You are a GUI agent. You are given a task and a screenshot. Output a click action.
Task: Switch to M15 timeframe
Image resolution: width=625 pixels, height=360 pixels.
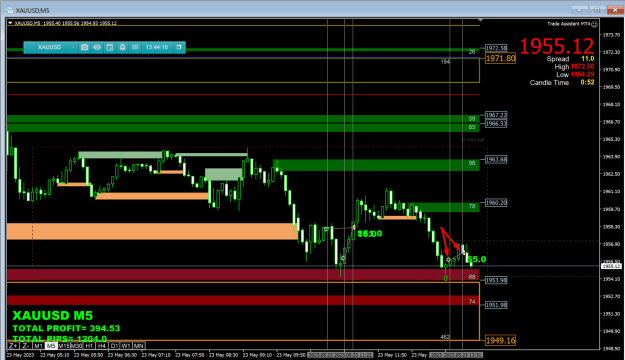pyautogui.click(x=64, y=346)
